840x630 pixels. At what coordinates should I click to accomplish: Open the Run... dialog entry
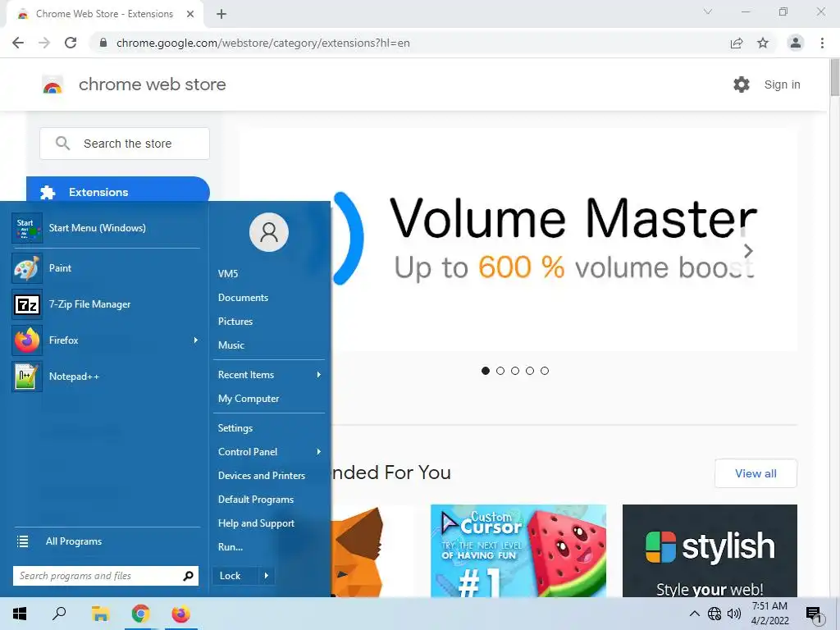231,547
